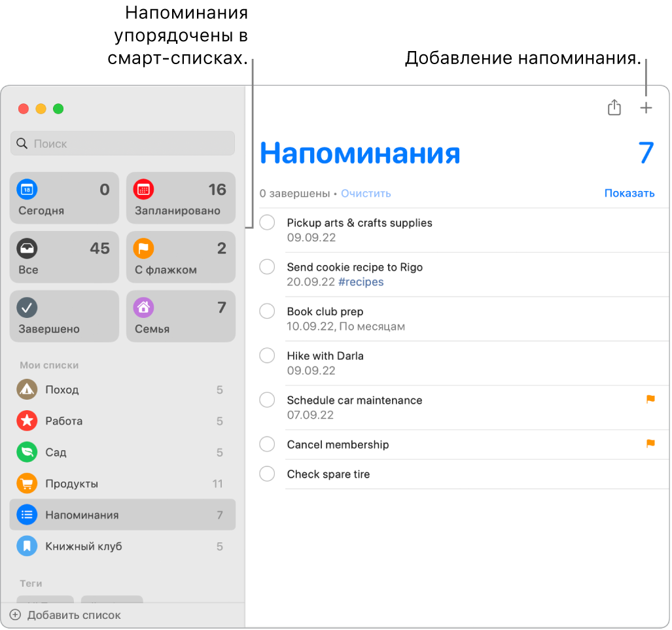Screen dimensions: 672x630
Task: Open the Все smart list
Action: coord(64,257)
